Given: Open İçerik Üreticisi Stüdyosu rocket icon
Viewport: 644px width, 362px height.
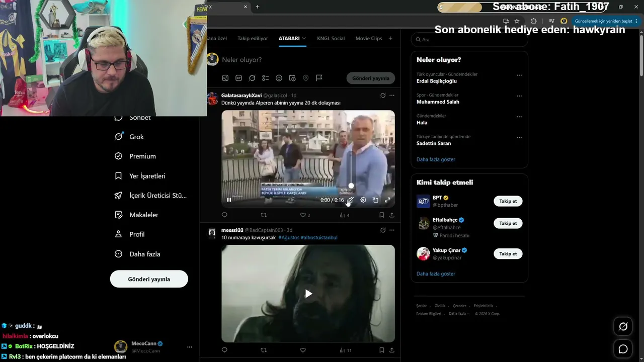Looking at the screenshot, I should (119, 196).
